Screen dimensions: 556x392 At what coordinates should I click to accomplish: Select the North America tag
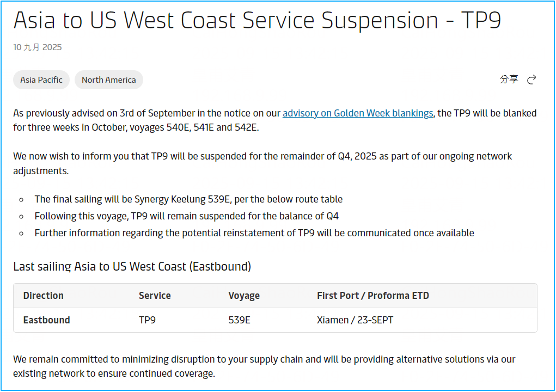[x=108, y=79]
